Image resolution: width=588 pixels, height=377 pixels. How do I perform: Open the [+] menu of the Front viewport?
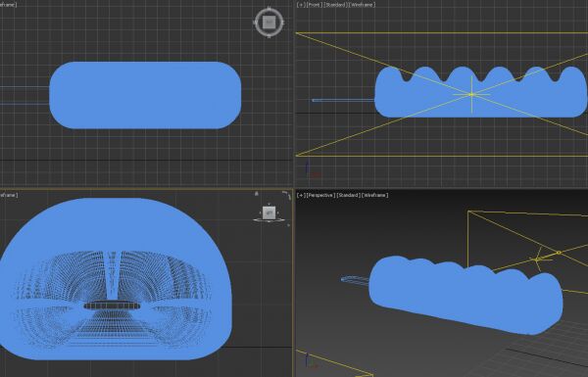(301, 5)
